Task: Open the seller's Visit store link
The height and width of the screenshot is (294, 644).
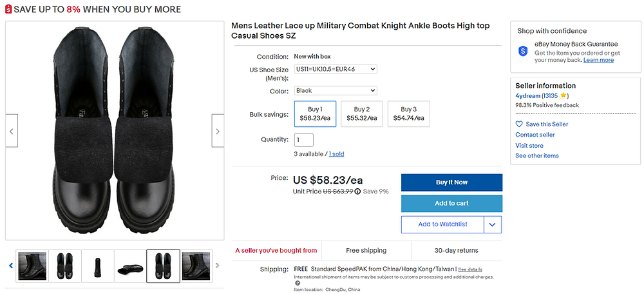Action: [529, 146]
